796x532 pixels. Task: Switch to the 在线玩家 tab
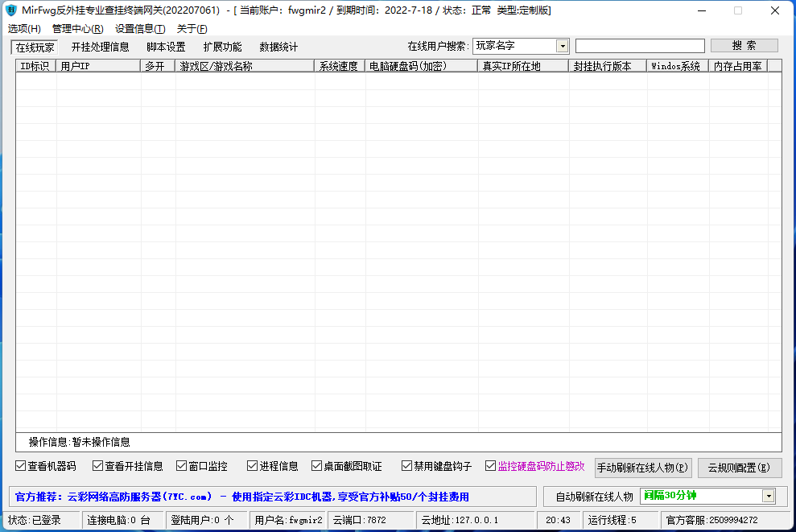click(35, 47)
